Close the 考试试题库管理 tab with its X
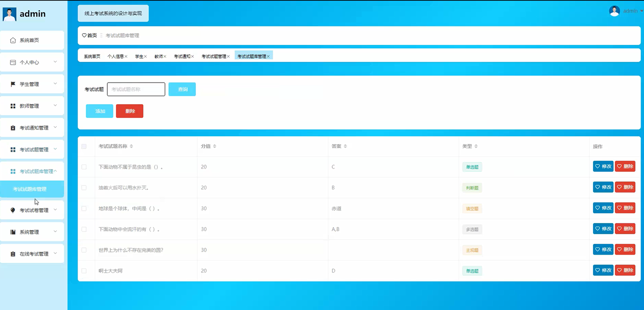Screen dimensions: 644x310 point(268,56)
